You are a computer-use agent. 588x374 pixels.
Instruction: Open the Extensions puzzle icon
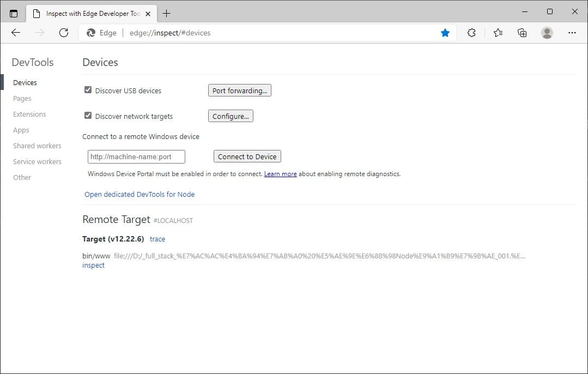(472, 33)
